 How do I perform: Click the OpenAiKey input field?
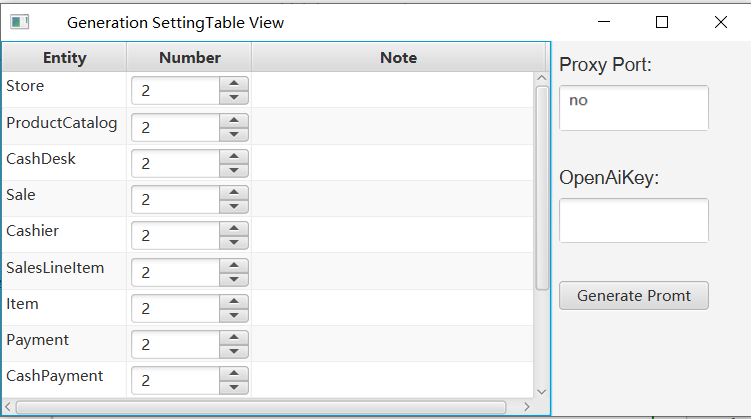coord(633,220)
